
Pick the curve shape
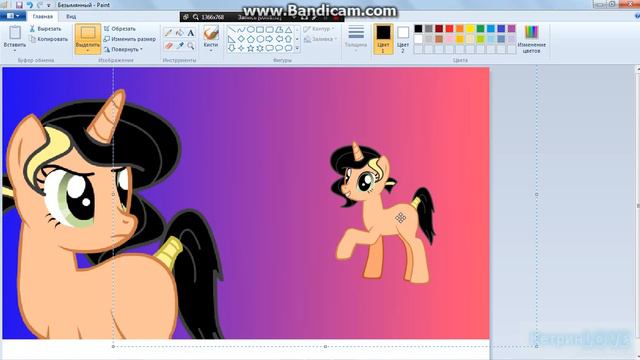click(x=241, y=30)
